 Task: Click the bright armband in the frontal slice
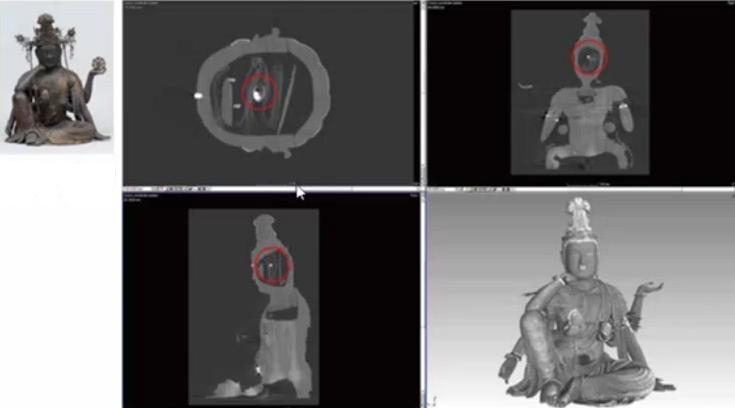(622, 105)
